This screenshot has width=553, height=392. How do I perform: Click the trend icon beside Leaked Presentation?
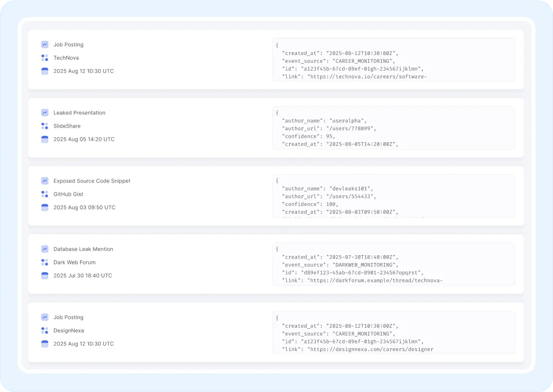click(x=45, y=112)
